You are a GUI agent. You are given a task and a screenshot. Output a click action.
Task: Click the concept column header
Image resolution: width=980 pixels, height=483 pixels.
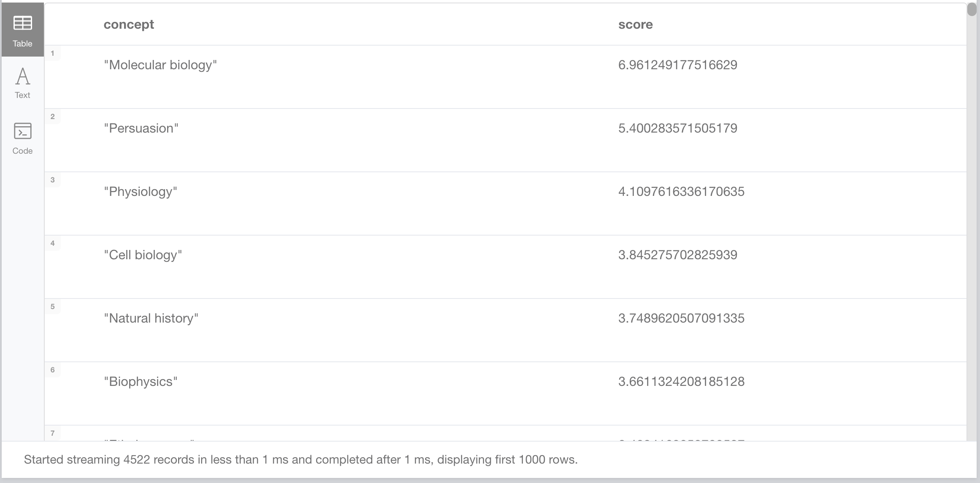(129, 24)
